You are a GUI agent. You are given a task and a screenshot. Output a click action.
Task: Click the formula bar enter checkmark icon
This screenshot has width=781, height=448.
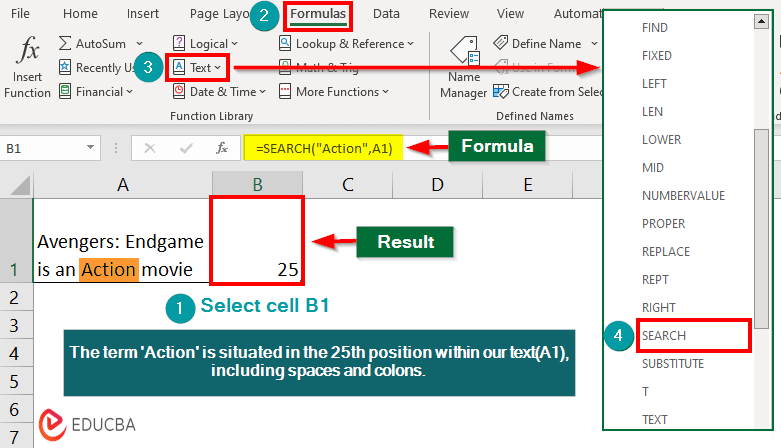pos(186,148)
